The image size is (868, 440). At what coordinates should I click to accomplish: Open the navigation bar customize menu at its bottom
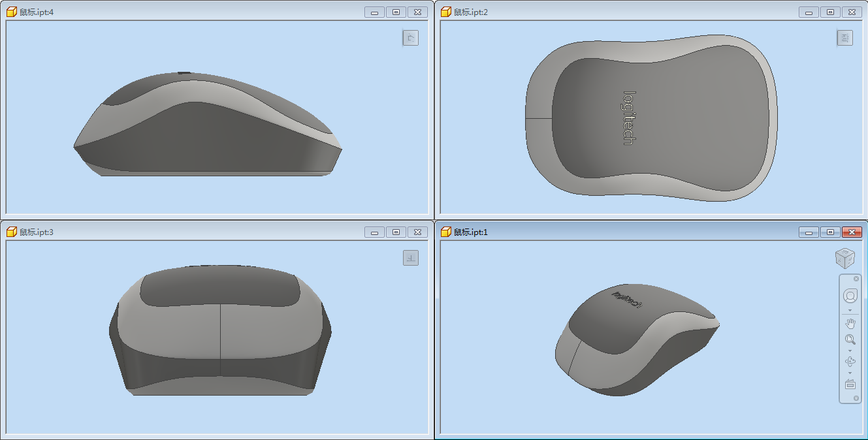[856, 398]
